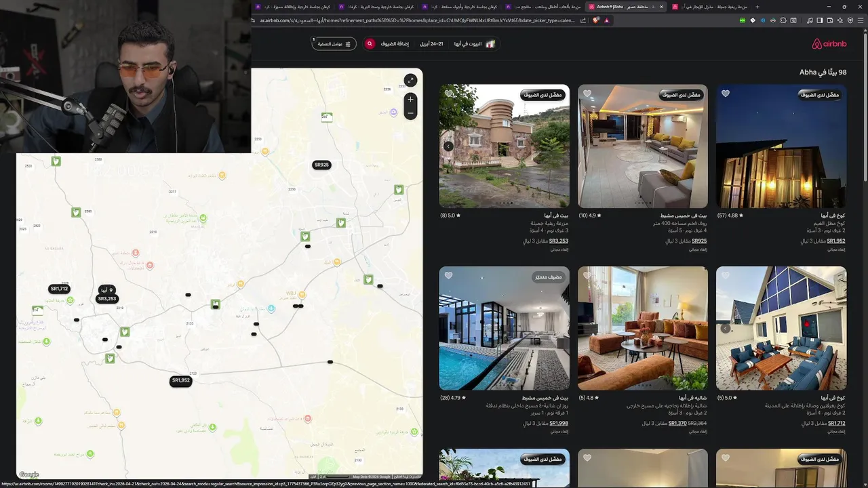
Task: Toggle the browser sidebar panel icon
Action: [x=820, y=20]
